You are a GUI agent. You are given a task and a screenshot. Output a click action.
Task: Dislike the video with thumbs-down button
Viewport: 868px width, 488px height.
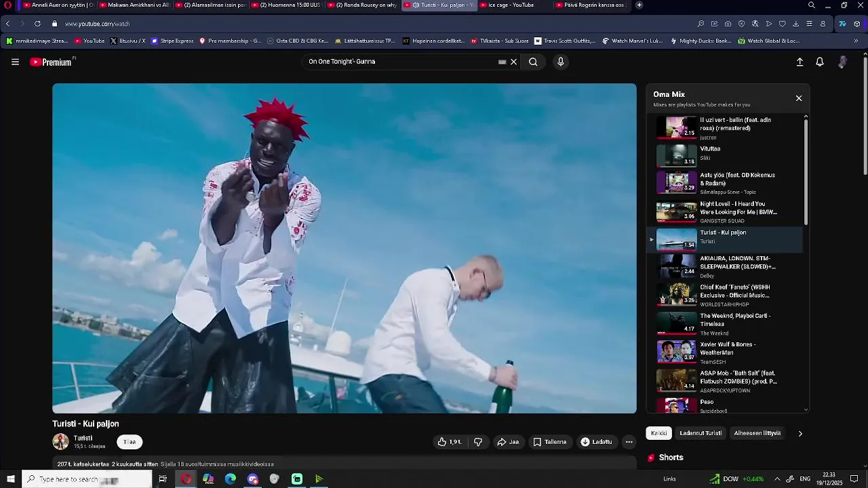click(478, 442)
